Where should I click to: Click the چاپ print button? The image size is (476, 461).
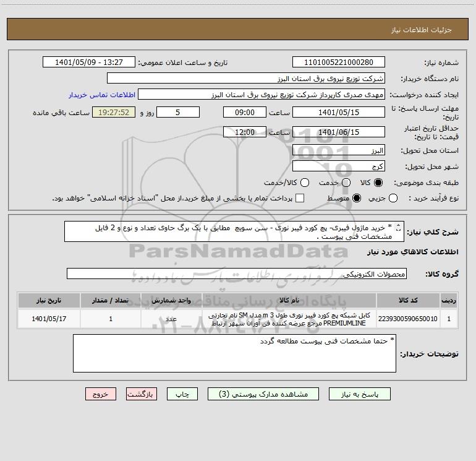click(x=182, y=394)
